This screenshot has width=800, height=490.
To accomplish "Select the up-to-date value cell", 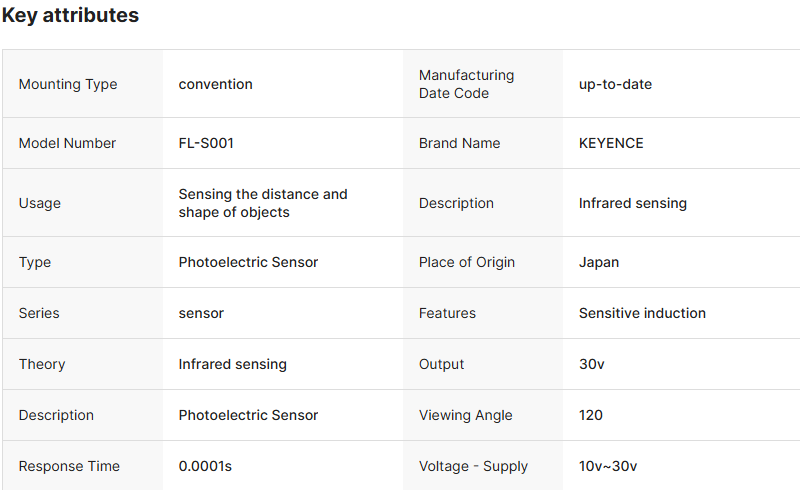I will pos(615,84).
